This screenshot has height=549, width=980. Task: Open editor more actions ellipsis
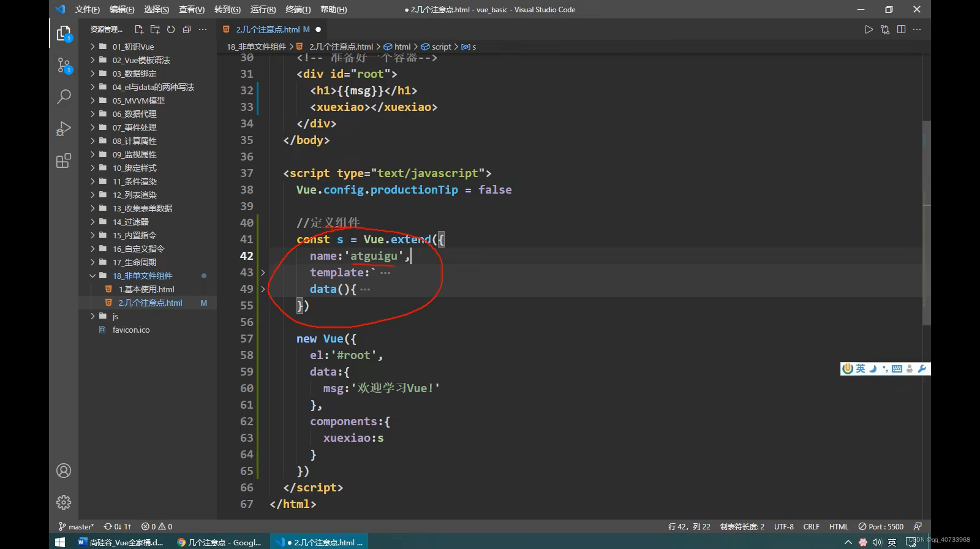point(917,29)
